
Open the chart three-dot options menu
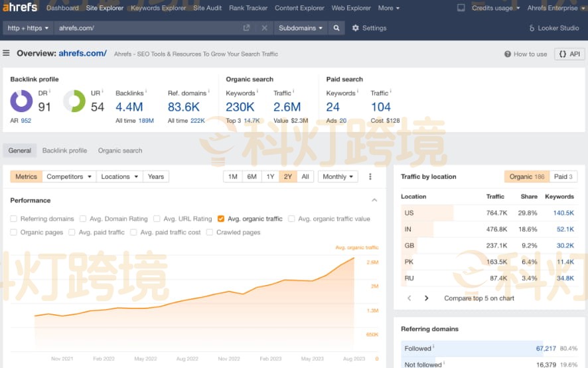[x=370, y=176]
